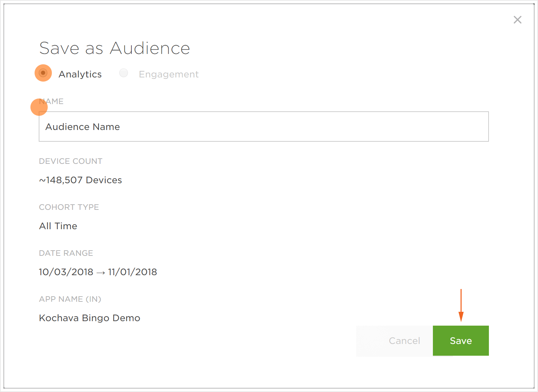The width and height of the screenshot is (538, 392).
Task: Close the Save as Audience dialog
Action: pos(517,20)
